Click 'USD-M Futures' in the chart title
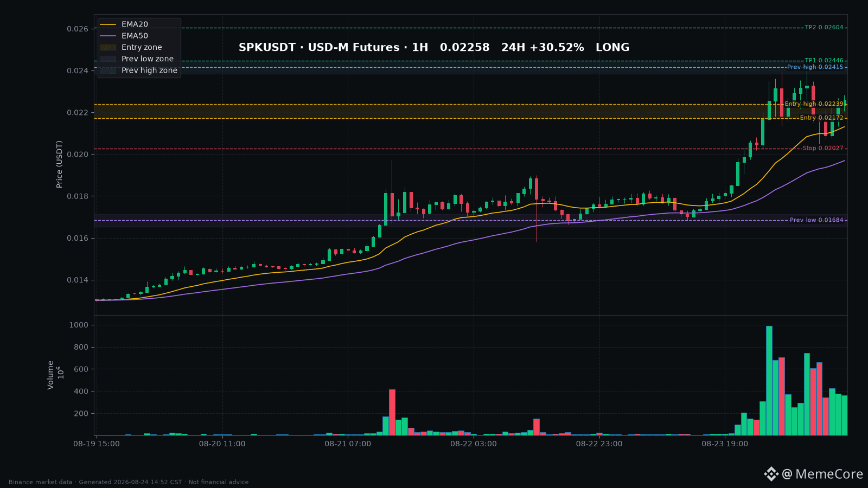 click(354, 47)
